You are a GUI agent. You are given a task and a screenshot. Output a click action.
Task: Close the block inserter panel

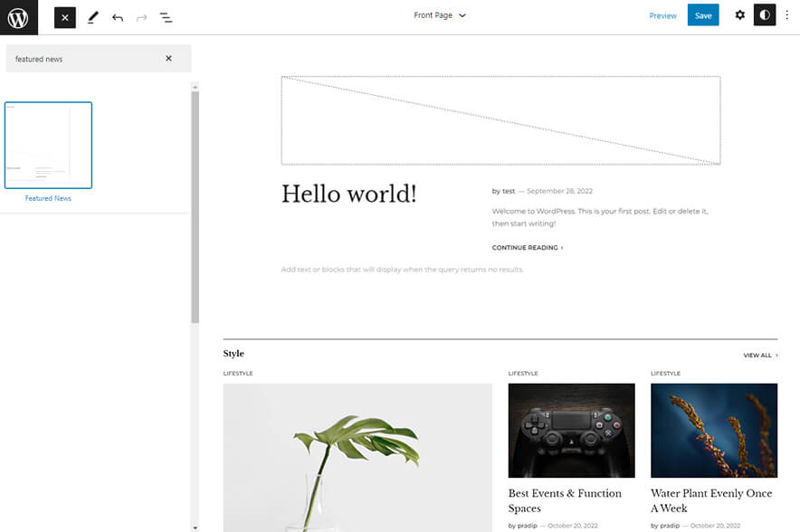64,17
